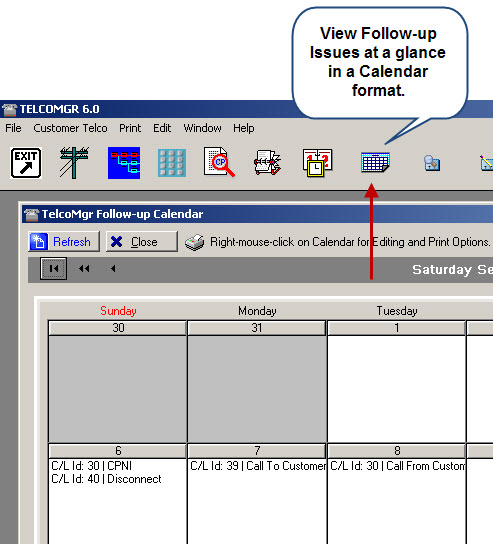The height and width of the screenshot is (544, 493).
Task: Jump to first with skip-to-start arrow
Action: [53, 269]
